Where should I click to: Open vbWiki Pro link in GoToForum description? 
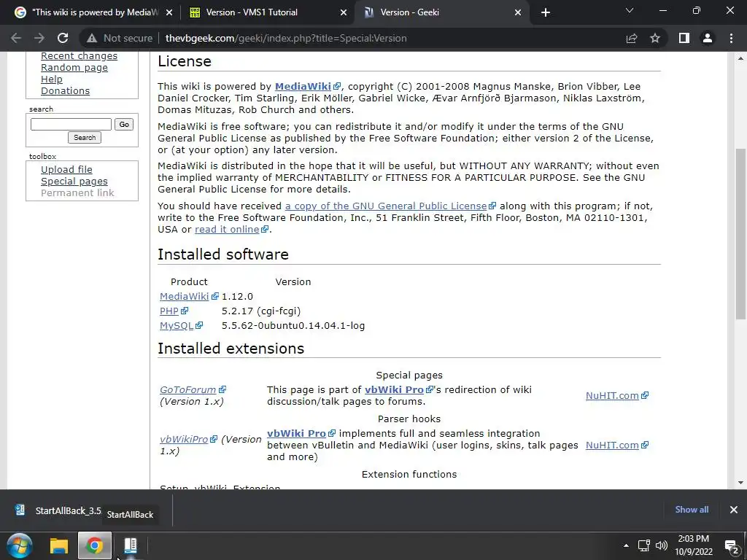tap(394, 389)
